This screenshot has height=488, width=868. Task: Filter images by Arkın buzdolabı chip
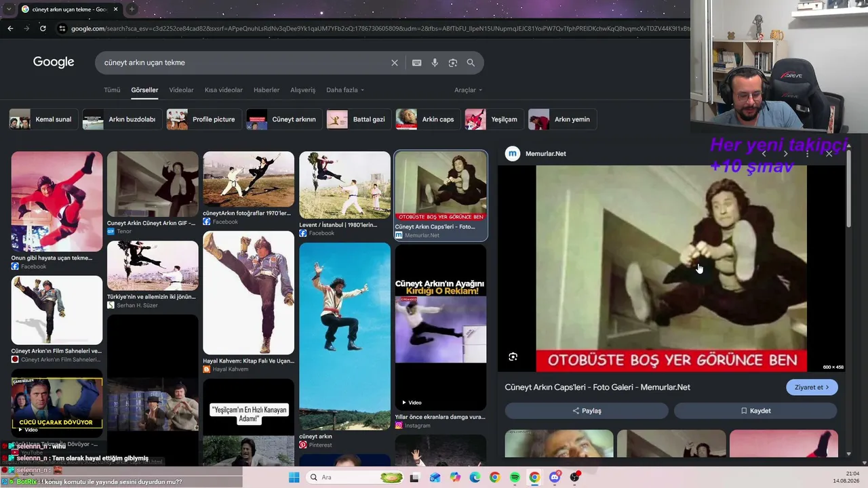pyautogui.click(x=122, y=119)
